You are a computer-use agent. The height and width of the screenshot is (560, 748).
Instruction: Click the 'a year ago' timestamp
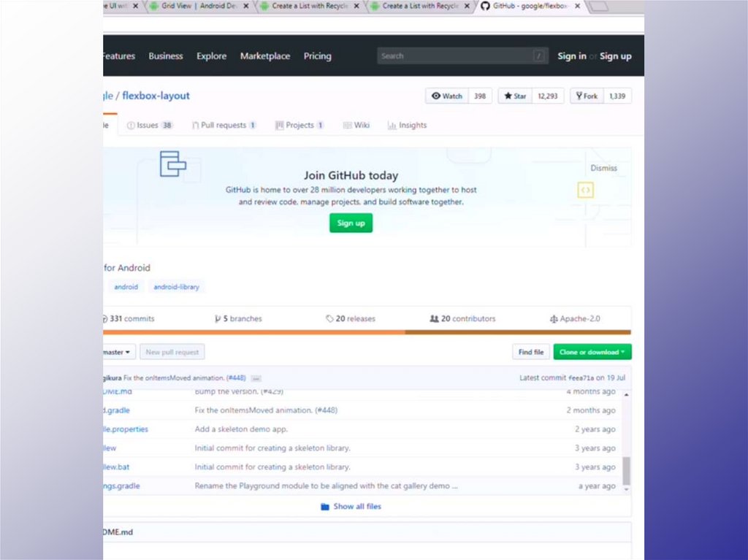click(x=597, y=486)
